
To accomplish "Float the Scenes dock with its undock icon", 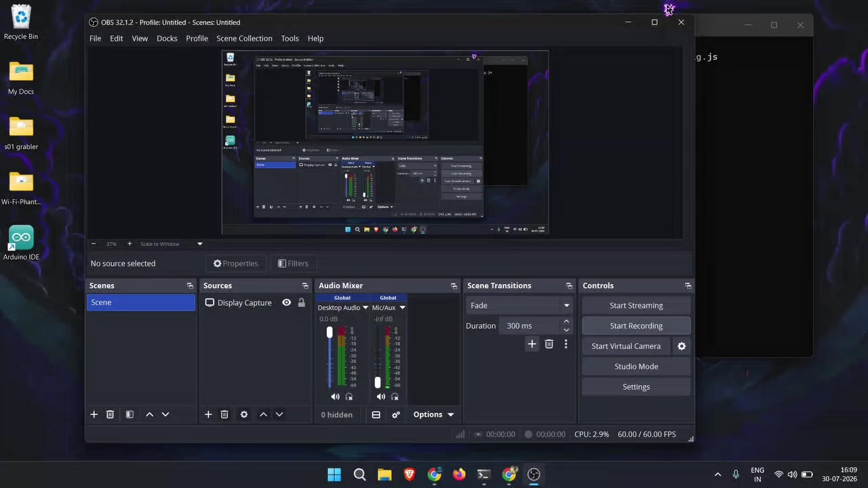I will 190,286.
